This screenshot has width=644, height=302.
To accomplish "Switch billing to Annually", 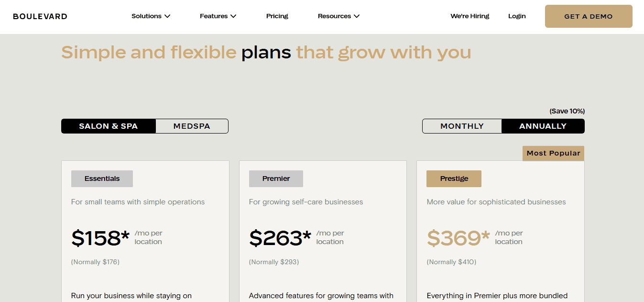I will pyautogui.click(x=543, y=126).
